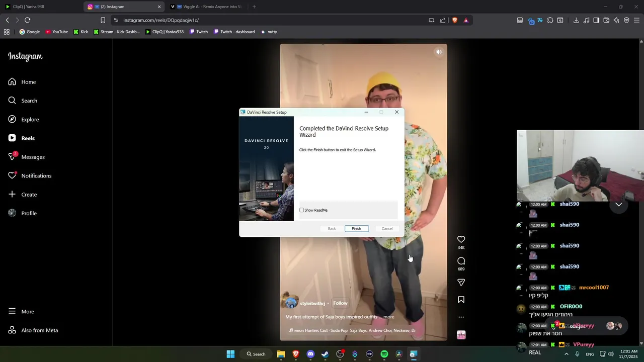This screenshot has height=362, width=644.
Task: Close the Instagram browser tab
Action: point(159,7)
